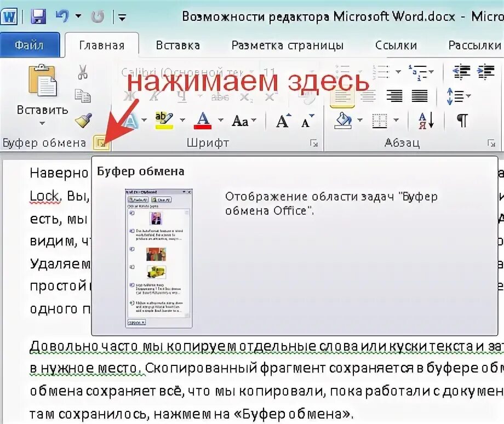Undo the last action
Screen dimensions: 504x424
[x=62, y=16]
